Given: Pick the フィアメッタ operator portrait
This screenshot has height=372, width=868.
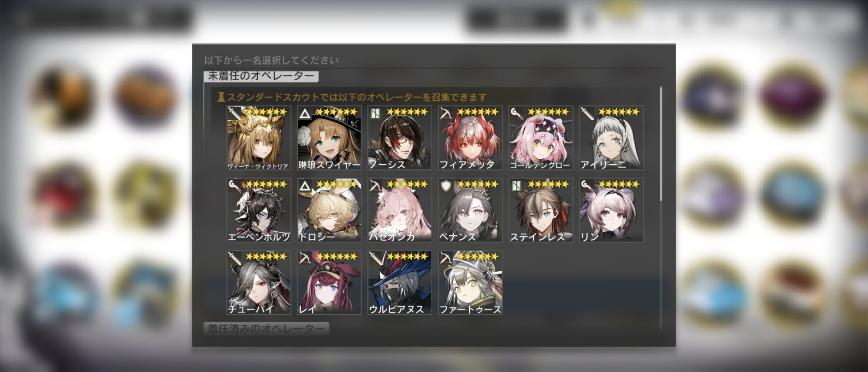Looking at the screenshot, I should [x=470, y=138].
